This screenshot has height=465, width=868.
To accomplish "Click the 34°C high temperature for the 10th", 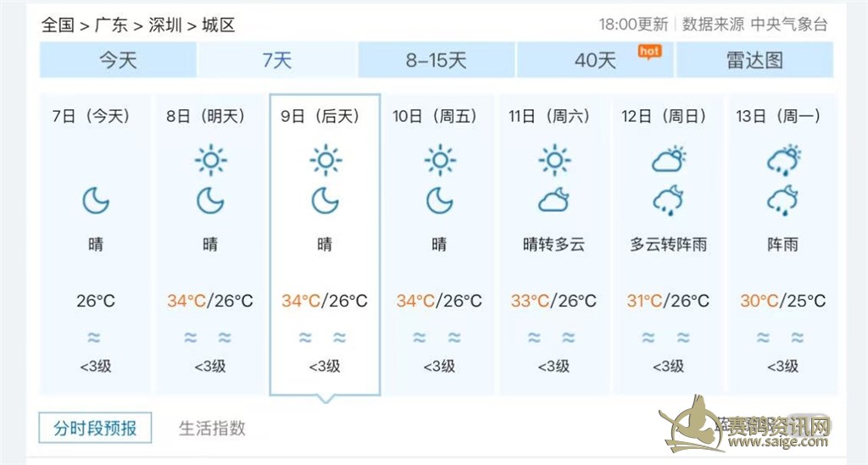I will (x=415, y=301).
